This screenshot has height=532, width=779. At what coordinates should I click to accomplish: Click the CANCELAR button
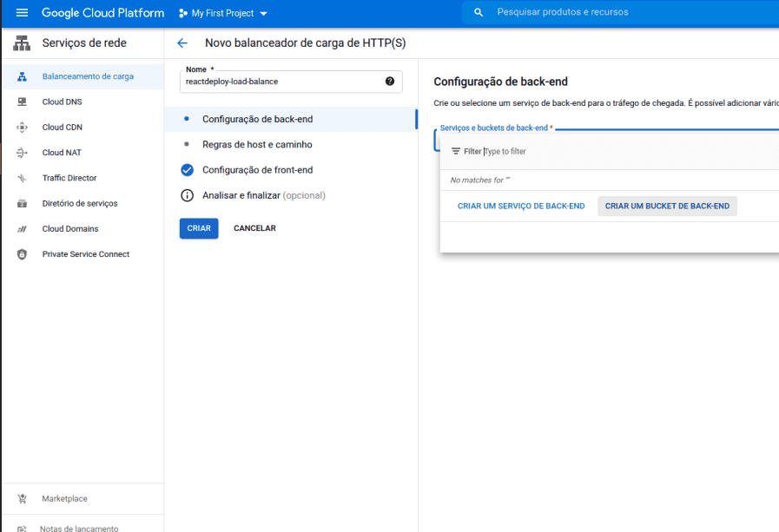click(254, 228)
